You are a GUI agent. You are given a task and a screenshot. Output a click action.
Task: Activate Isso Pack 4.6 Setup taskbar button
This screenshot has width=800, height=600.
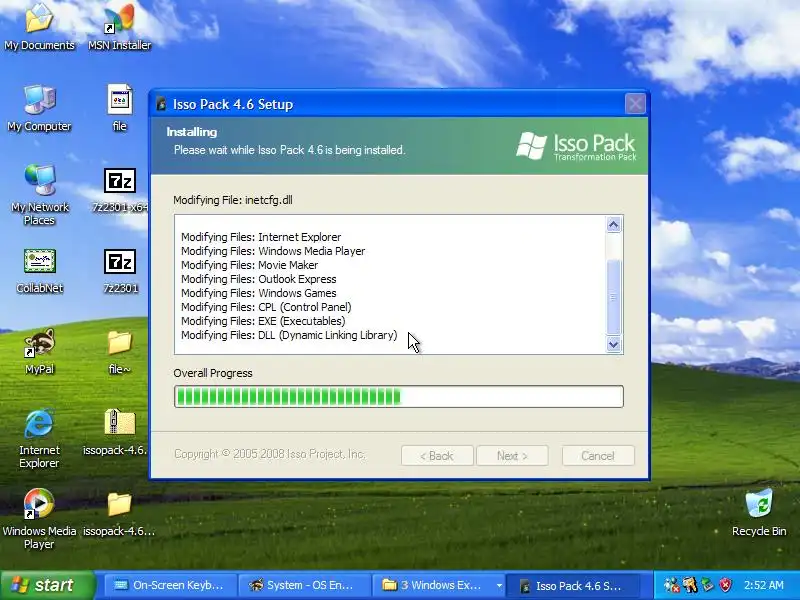(573, 585)
